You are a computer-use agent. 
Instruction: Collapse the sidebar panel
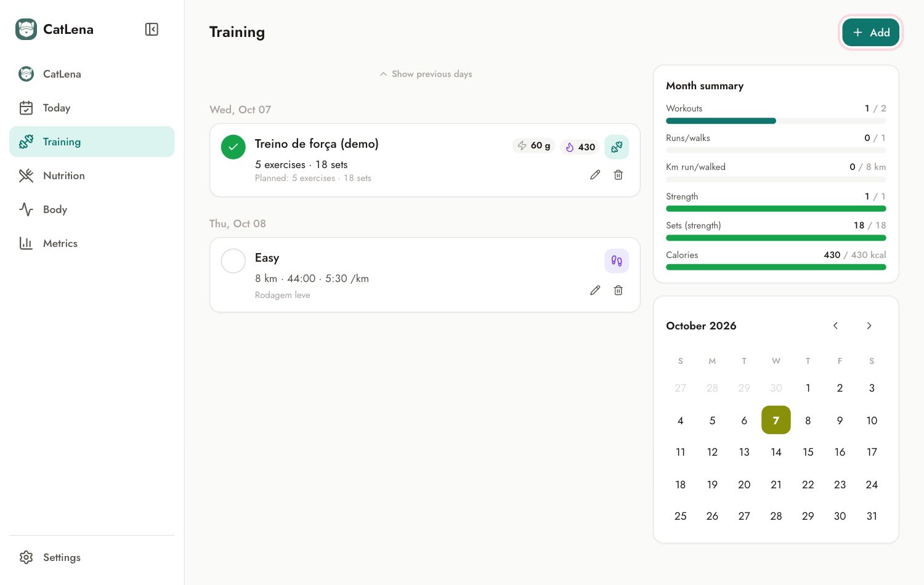[152, 30]
